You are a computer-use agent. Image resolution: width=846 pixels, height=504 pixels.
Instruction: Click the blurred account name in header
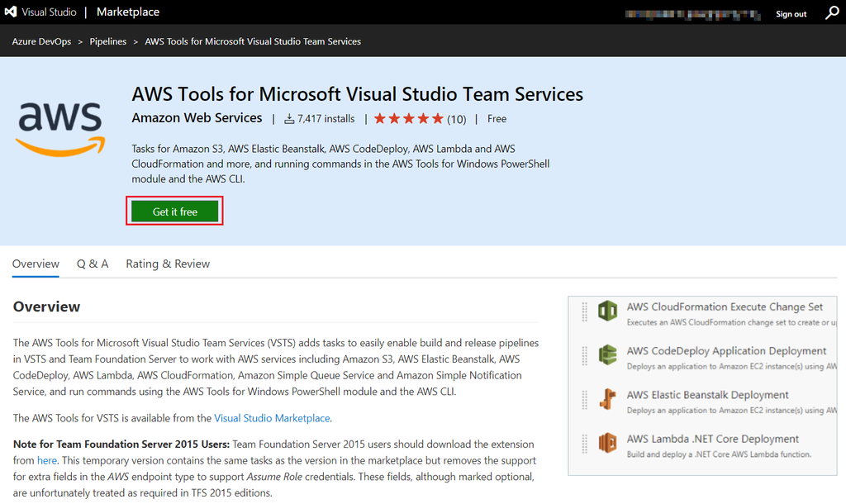693,15
